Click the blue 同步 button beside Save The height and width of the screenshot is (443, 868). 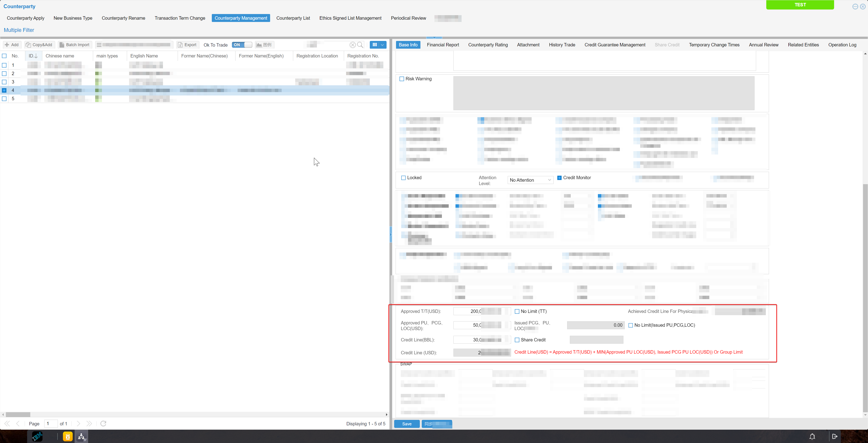(437, 424)
